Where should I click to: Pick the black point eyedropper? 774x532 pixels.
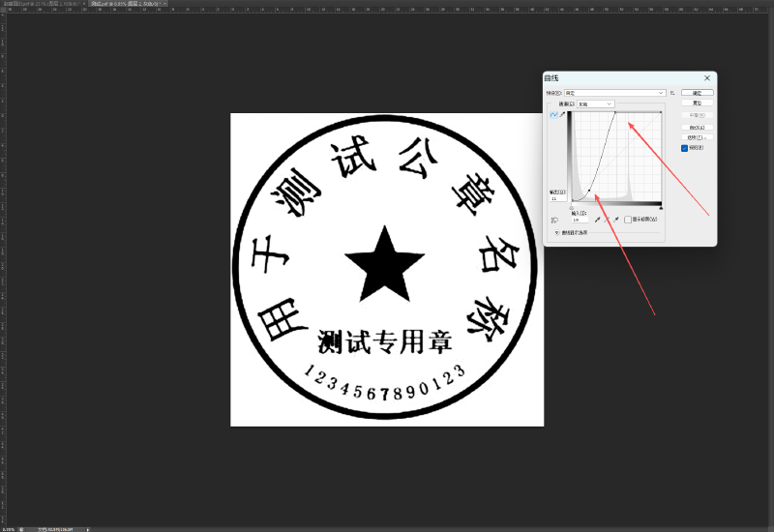point(597,220)
